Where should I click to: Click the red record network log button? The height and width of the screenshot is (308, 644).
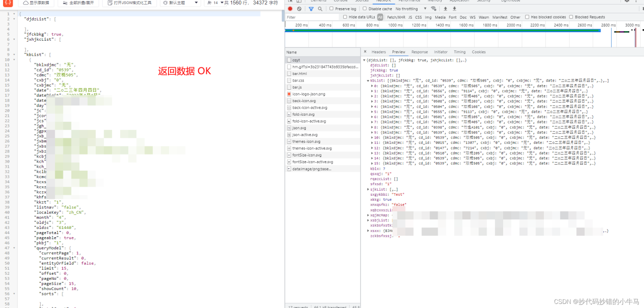(x=290, y=9)
